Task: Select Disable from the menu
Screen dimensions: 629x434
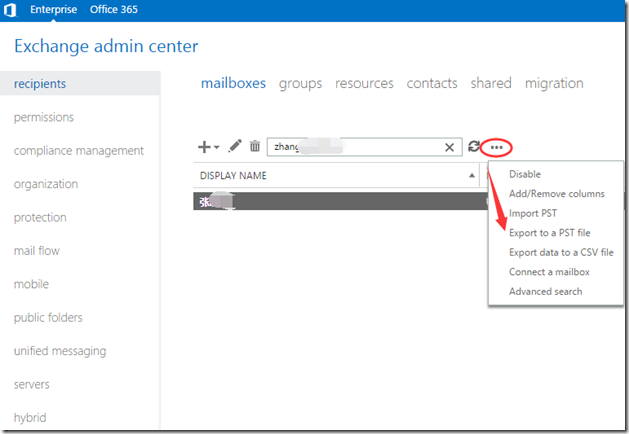Action: point(525,174)
